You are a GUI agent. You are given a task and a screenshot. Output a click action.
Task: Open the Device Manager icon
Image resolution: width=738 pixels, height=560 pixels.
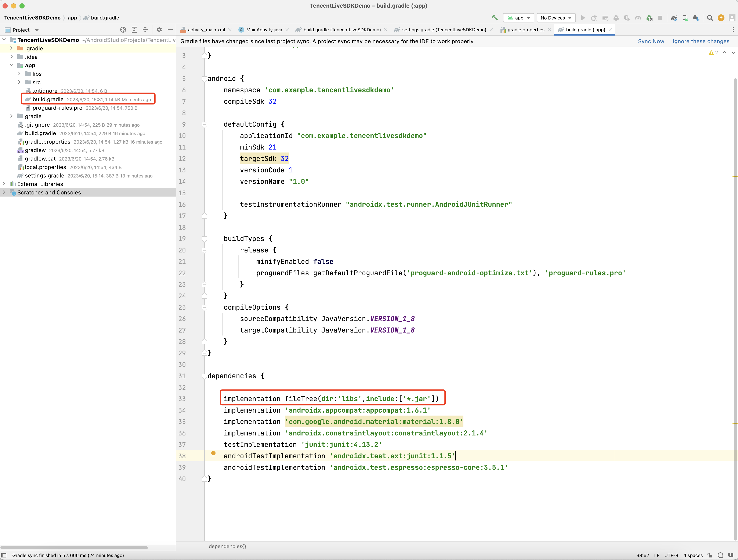click(685, 18)
